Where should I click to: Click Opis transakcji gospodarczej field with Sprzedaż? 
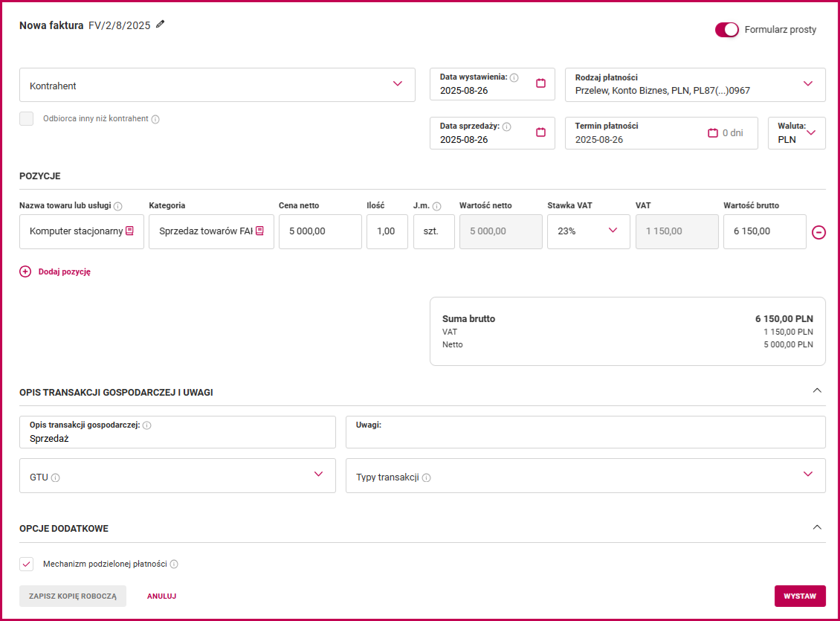[178, 432]
